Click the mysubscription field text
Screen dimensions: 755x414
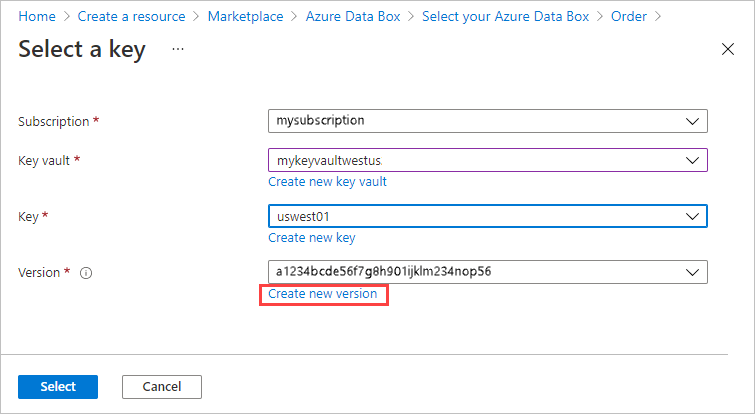click(321, 121)
